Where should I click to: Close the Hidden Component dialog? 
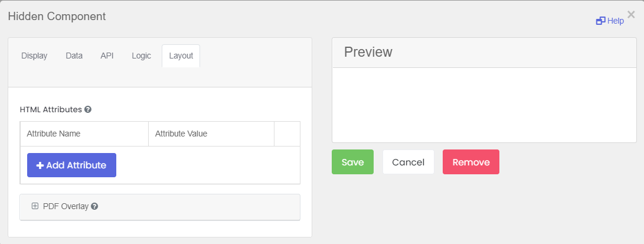tap(631, 15)
